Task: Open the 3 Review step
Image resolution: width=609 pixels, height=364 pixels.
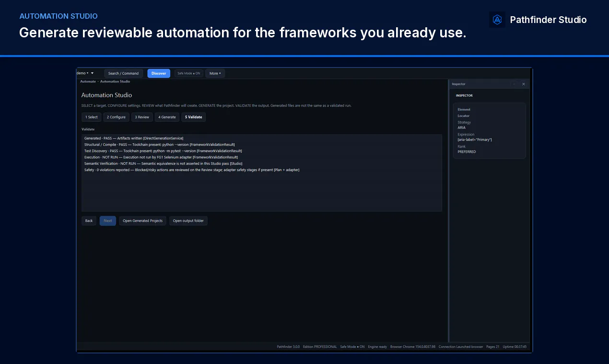Action: tap(142, 117)
